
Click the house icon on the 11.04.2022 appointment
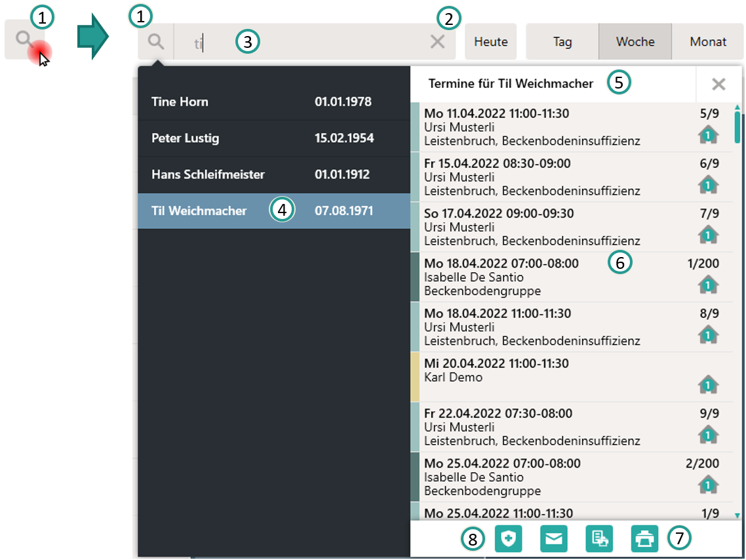pyautogui.click(x=708, y=134)
